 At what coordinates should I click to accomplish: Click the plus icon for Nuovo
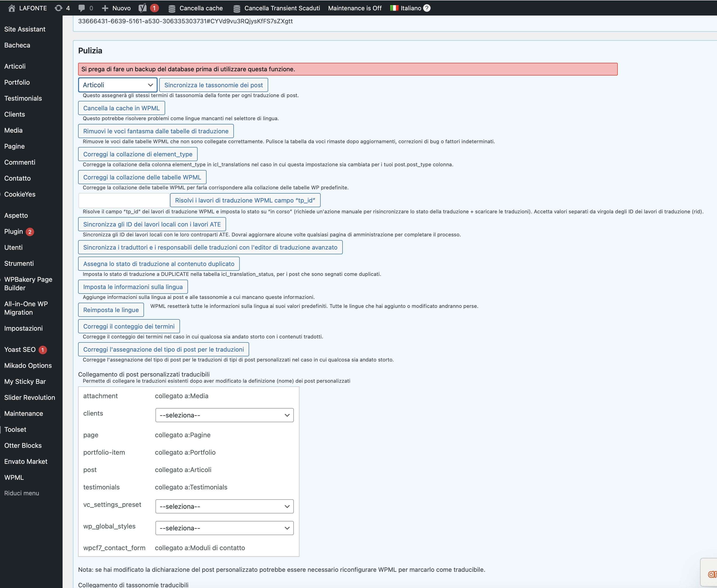pyautogui.click(x=105, y=8)
